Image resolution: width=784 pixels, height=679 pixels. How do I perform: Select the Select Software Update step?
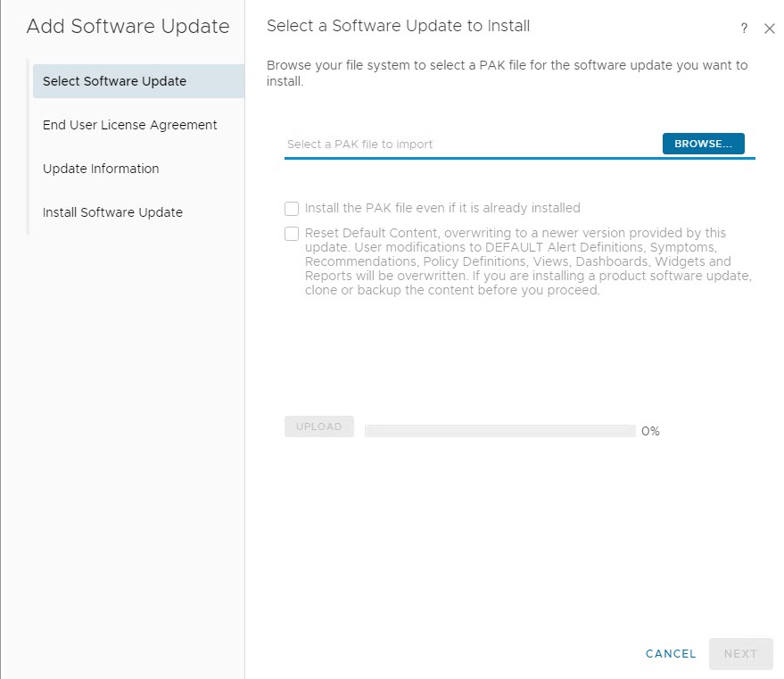(x=114, y=81)
